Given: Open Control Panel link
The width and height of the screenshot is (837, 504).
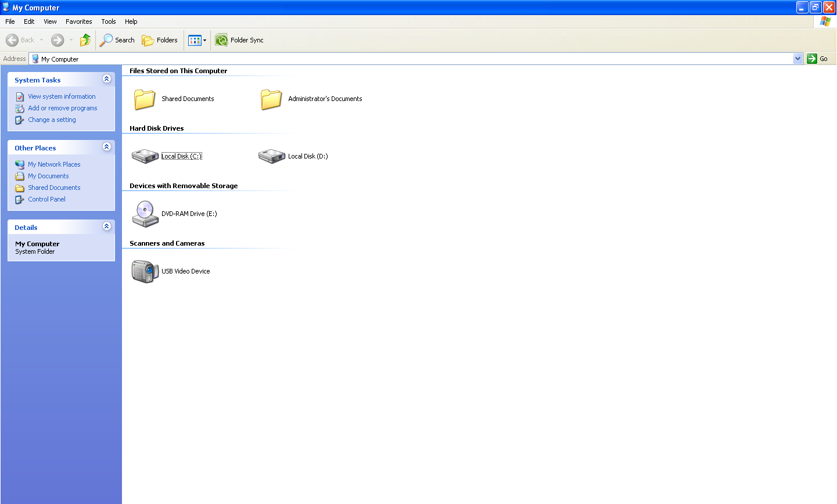Looking at the screenshot, I should tap(46, 199).
